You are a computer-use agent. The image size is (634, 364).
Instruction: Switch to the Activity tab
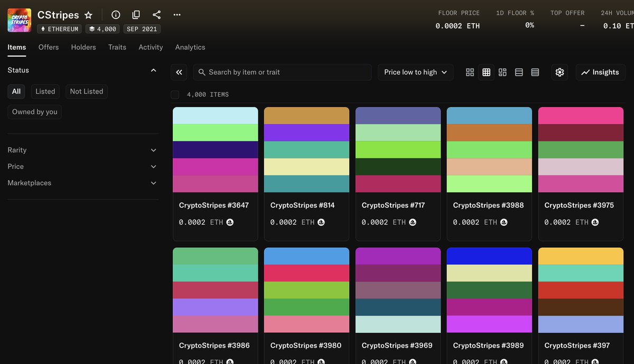151,47
